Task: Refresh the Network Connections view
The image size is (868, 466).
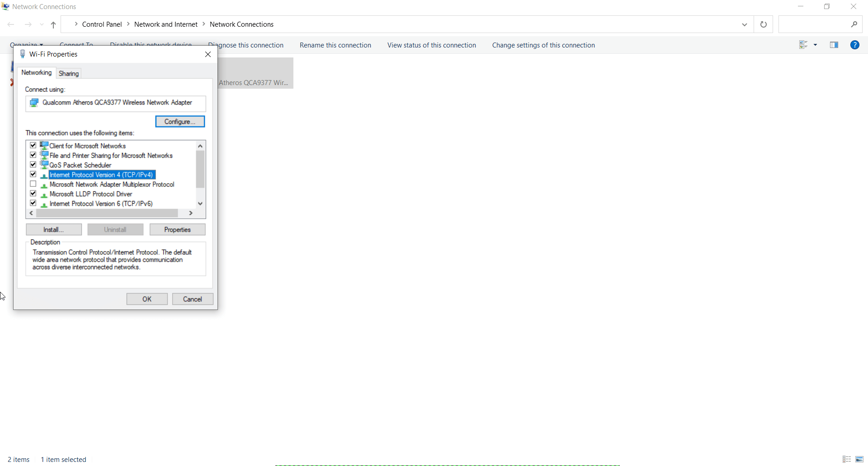Action: pos(764,24)
